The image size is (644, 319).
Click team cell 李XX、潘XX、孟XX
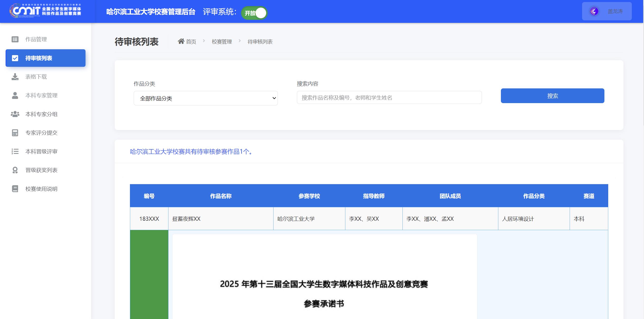click(x=450, y=219)
